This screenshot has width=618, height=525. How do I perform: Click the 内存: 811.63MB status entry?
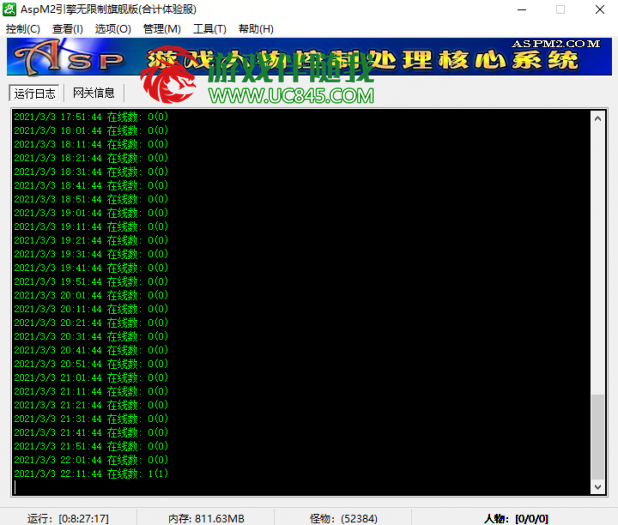point(206,518)
